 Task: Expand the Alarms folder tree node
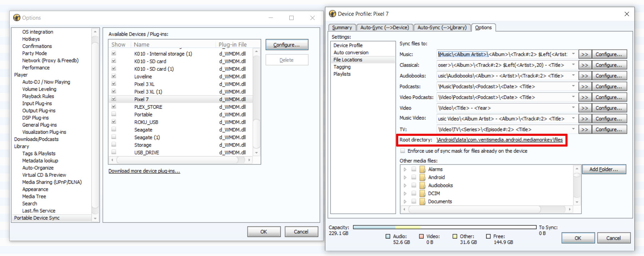click(405, 169)
